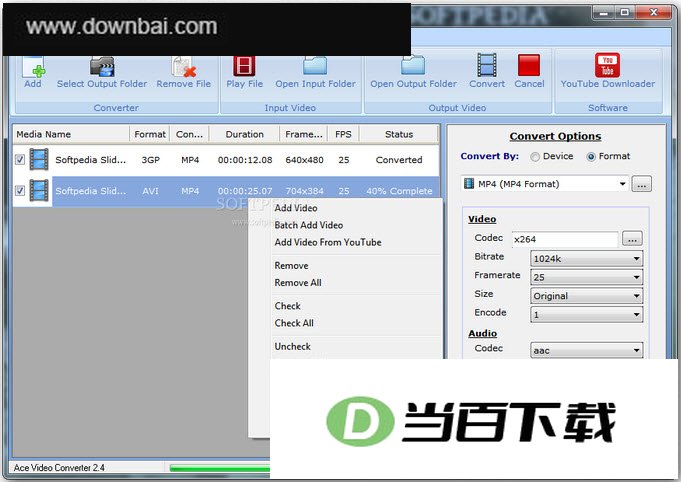Choose Check All in context menu
Image resolution: width=681 pixels, height=482 pixels.
point(294,323)
